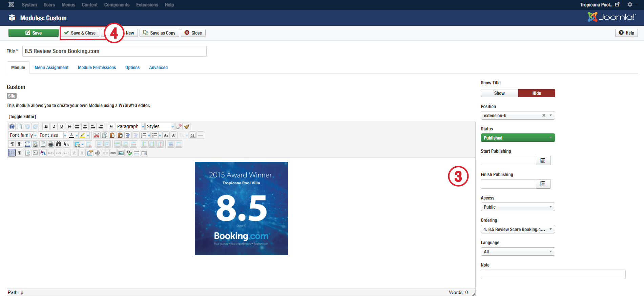Open the Font family dropdown

[x=23, y=135]
